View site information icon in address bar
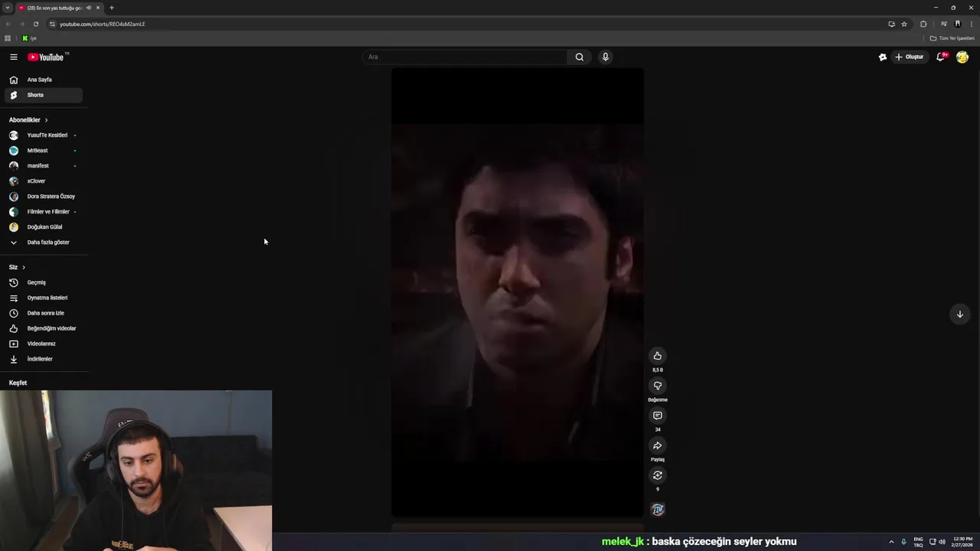The width and height of the screenshot is (980, 551). 52,24
